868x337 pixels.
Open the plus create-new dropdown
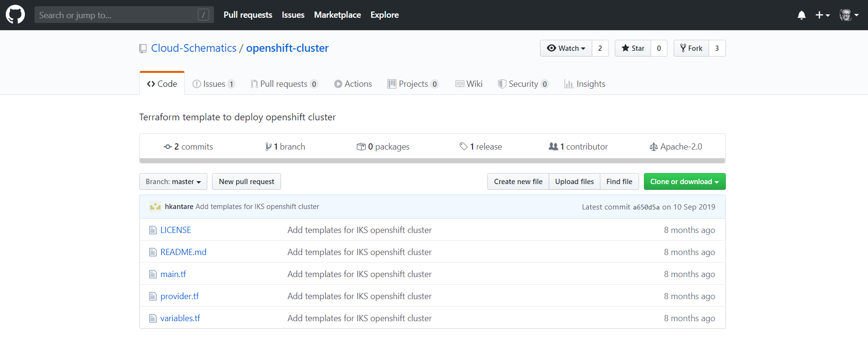pos(822,15)
